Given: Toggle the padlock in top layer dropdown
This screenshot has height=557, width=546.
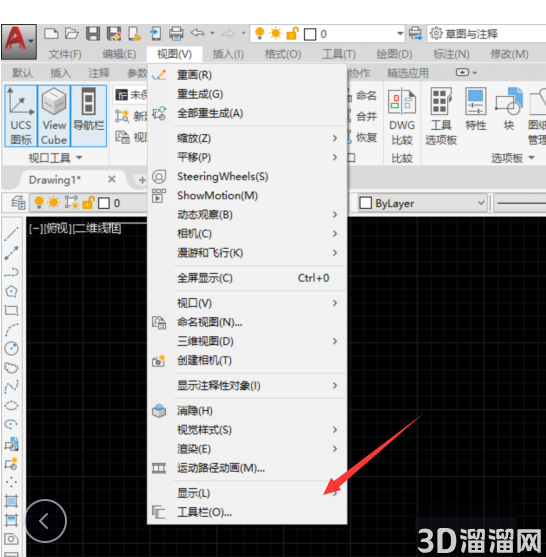Looking at the screenshot, I should coord(292,33).
